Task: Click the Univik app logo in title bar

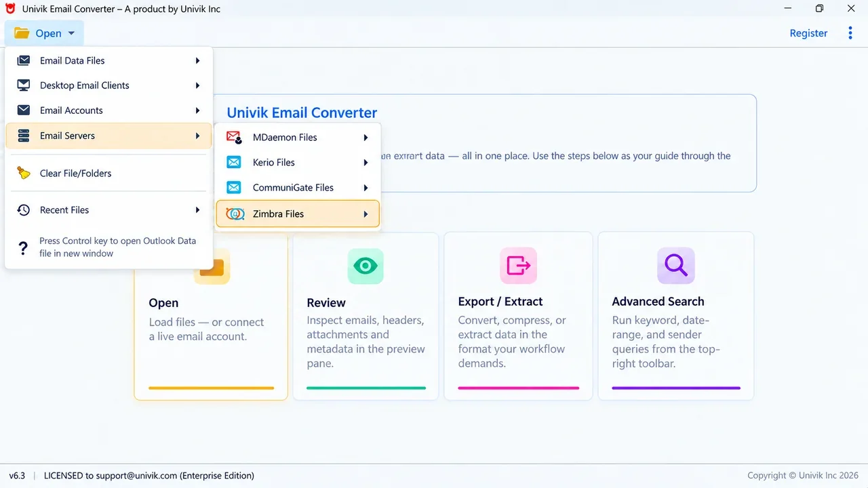Action: tap(10, 9)
